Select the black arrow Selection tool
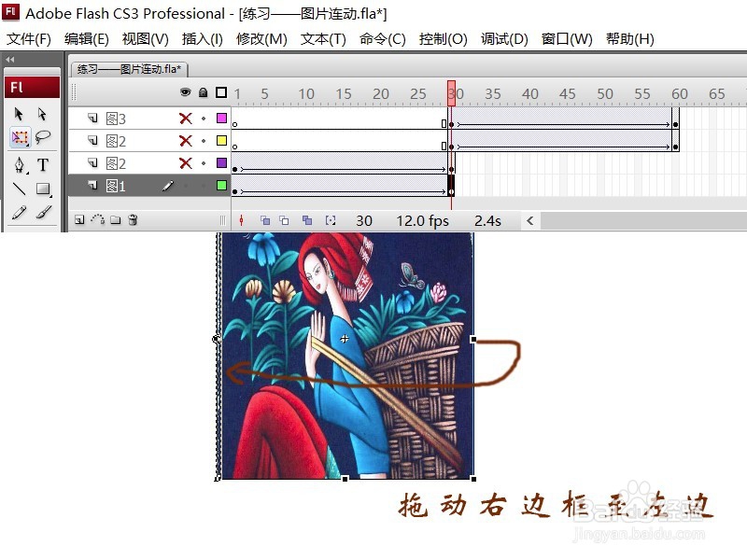The width and height of the screenshot is (747, 560). [19, 114]
